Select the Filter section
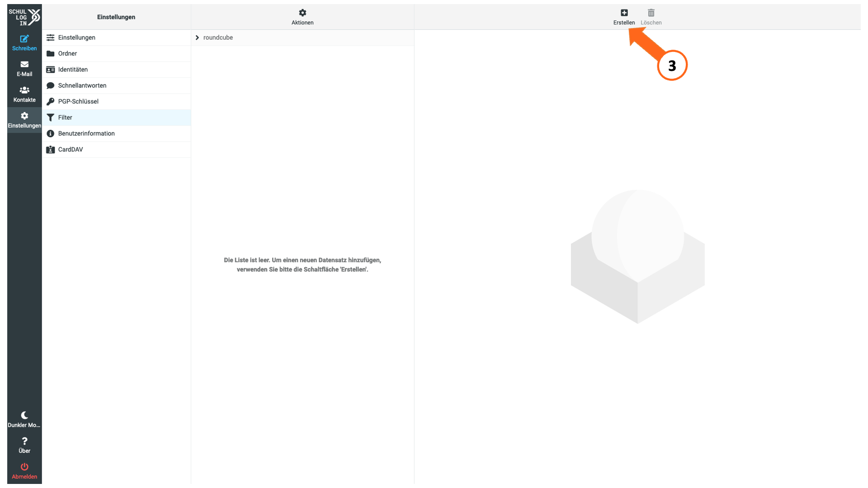Viewport: 868px width, 488px height. [117, 117]
